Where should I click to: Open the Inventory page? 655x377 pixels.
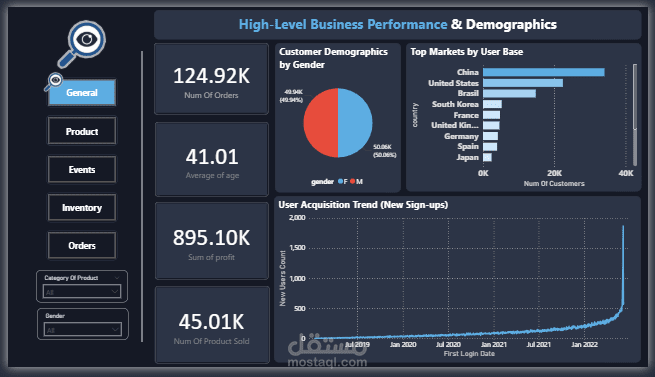click(x=82, y=207)
